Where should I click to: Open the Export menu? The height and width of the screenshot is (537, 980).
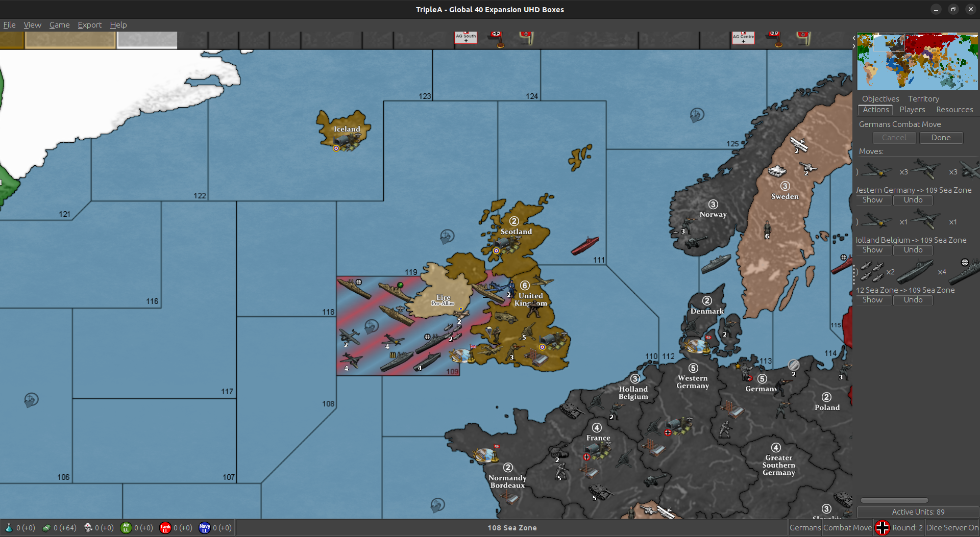click(x=89, y=24)
